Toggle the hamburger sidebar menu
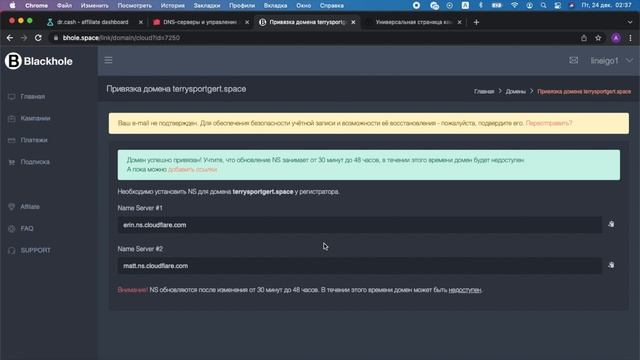640x360 pixels. (x=108, y=60)
